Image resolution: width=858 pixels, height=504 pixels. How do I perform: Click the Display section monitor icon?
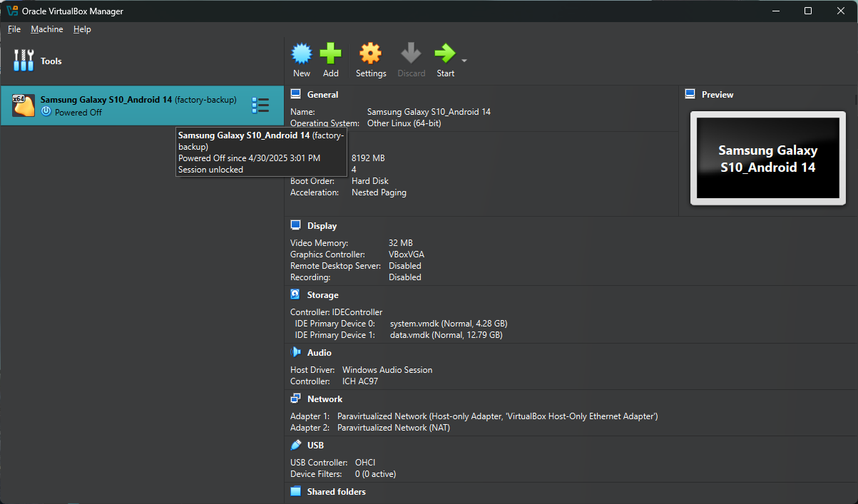[x=296, y=225]
